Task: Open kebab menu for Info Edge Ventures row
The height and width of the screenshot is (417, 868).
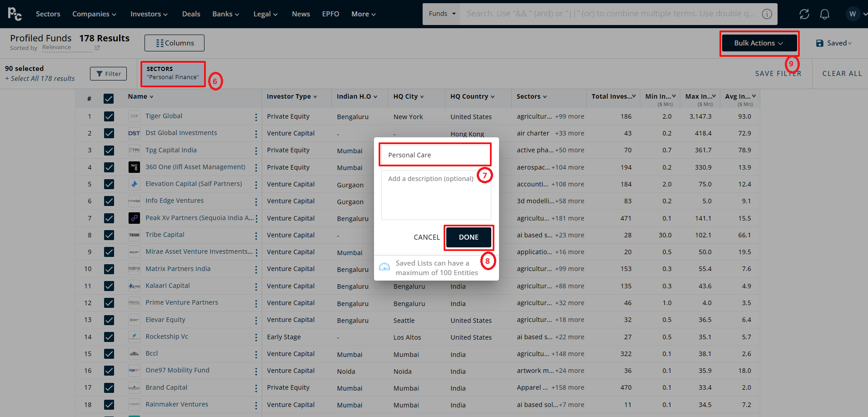Action: [x=256, y=202]
